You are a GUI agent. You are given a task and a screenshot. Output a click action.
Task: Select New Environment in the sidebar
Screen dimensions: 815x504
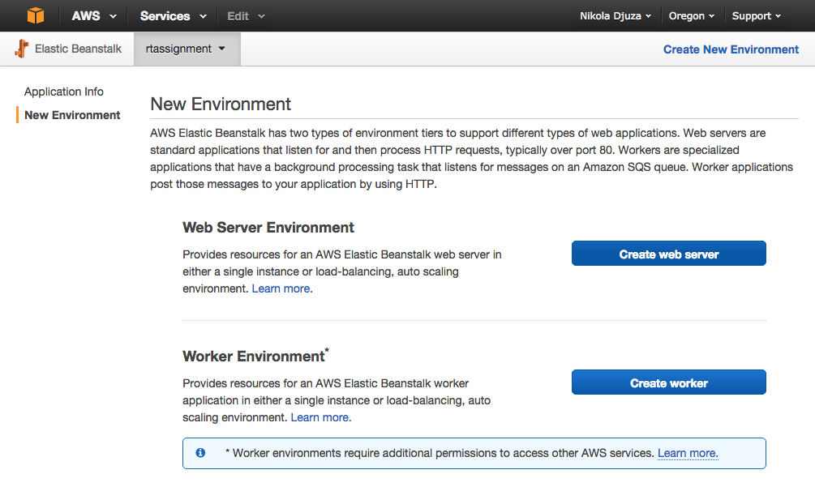(72, 115)
